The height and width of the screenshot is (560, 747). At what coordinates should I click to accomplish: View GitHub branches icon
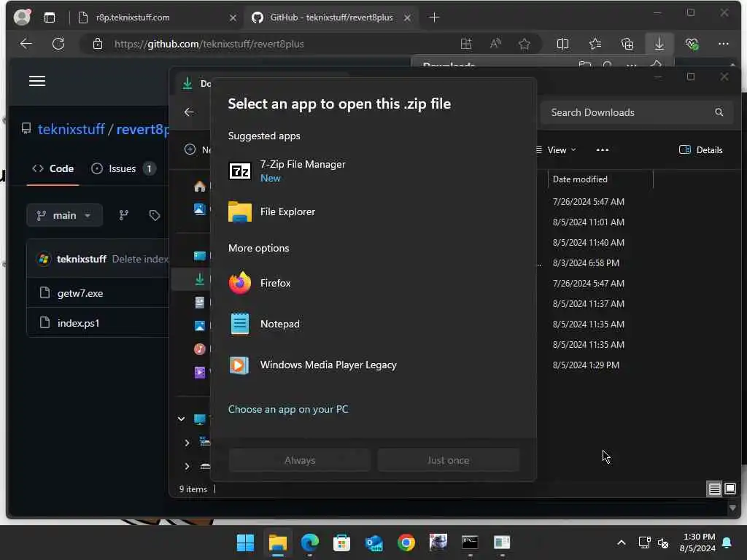[124, 215]
